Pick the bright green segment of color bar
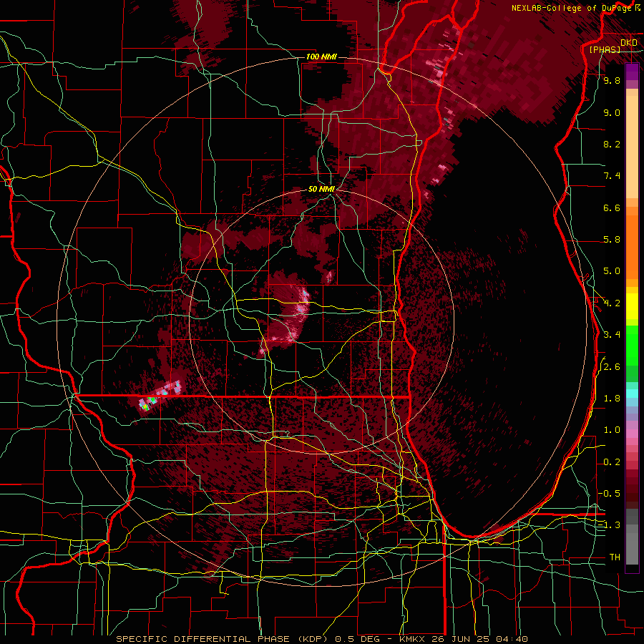The height and width of the screenshot is (644, 644). (632, 346)
